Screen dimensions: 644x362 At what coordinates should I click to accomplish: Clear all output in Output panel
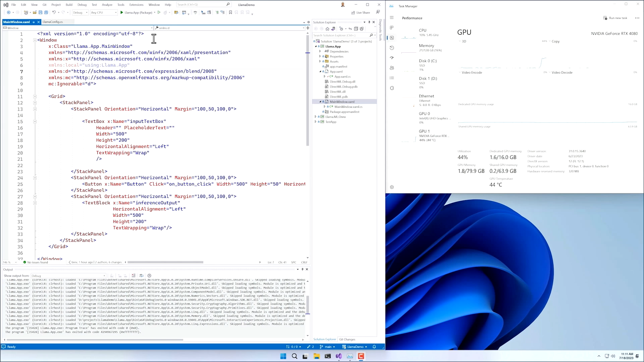click(x=133, y=276)
